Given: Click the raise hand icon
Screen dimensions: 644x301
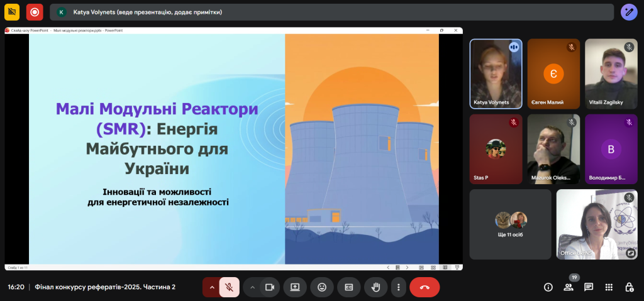Looking at the screenshot, I should coord(375,287).
